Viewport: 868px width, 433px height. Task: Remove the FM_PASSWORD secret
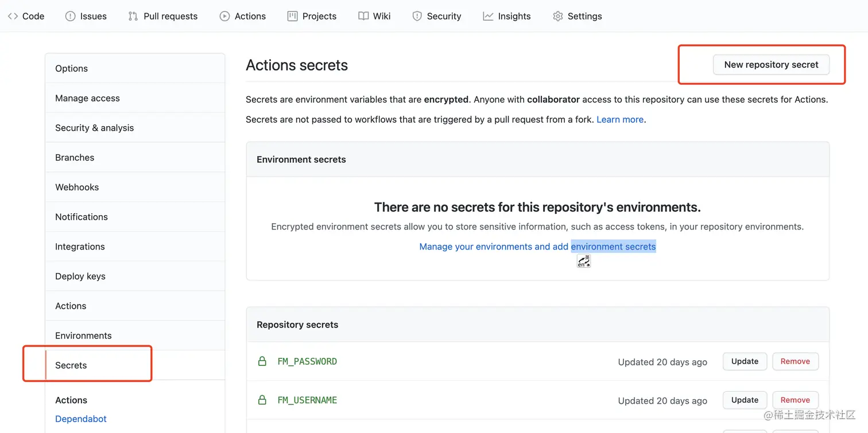pos(795,361)
